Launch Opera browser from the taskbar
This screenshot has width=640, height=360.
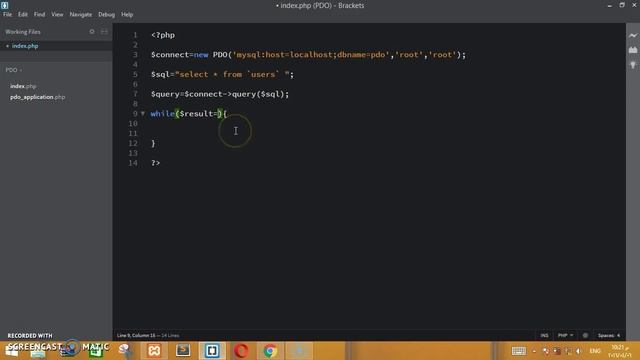(x=241, y=351)
